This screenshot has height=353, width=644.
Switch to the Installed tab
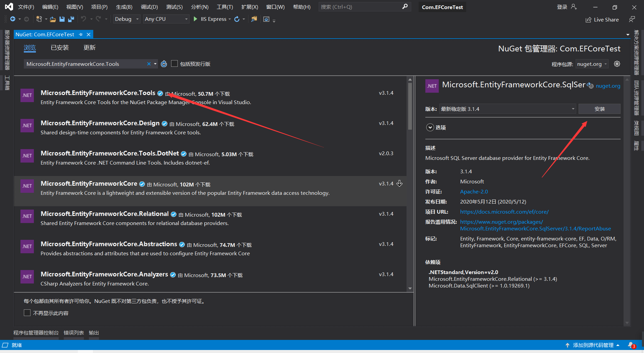coord(60,48)
